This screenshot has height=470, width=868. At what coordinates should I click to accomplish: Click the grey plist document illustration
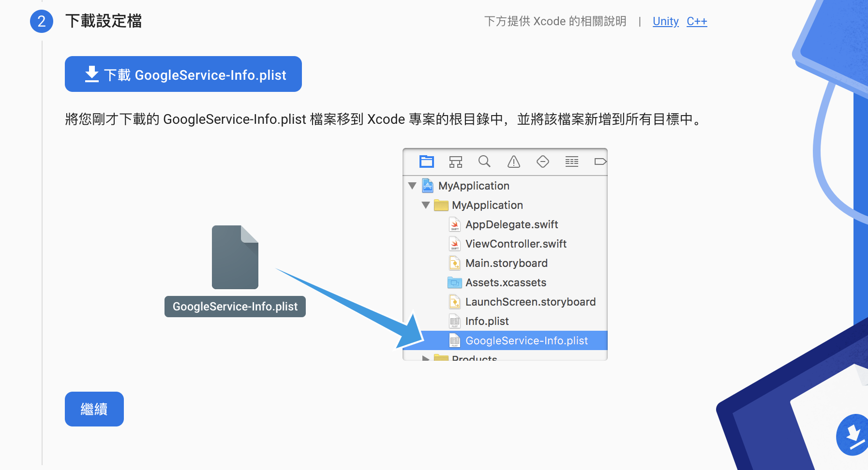235,257
